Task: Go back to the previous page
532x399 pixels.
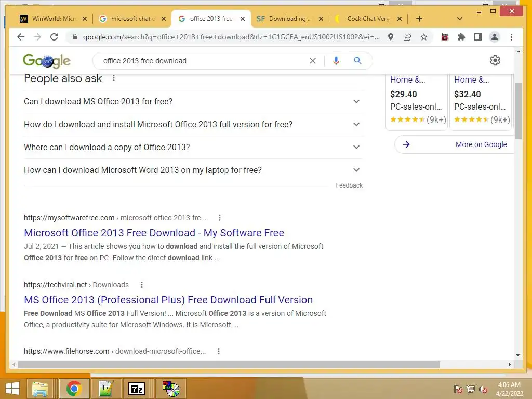Action: pyautogui.click(x=21, y=37)
